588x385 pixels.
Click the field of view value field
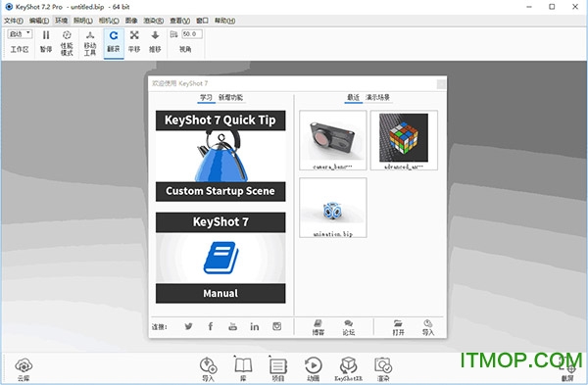[192, 34]
